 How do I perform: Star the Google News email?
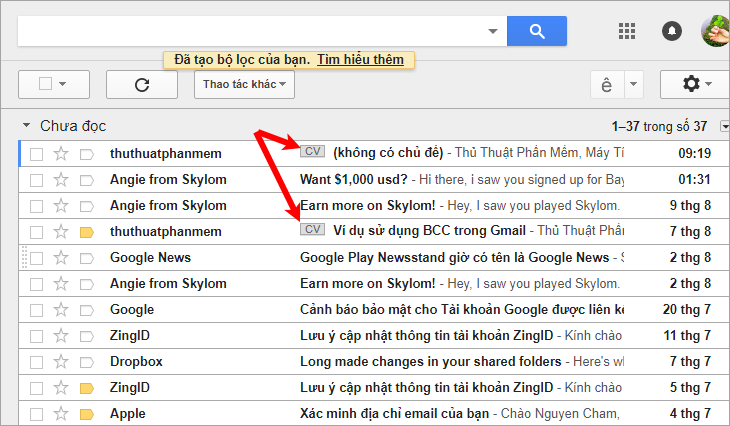click(x=61, y=257)
